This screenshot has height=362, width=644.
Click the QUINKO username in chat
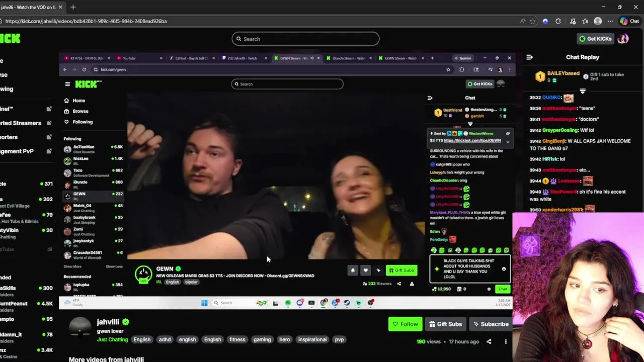pyautogui.click(x=552, y=98)
